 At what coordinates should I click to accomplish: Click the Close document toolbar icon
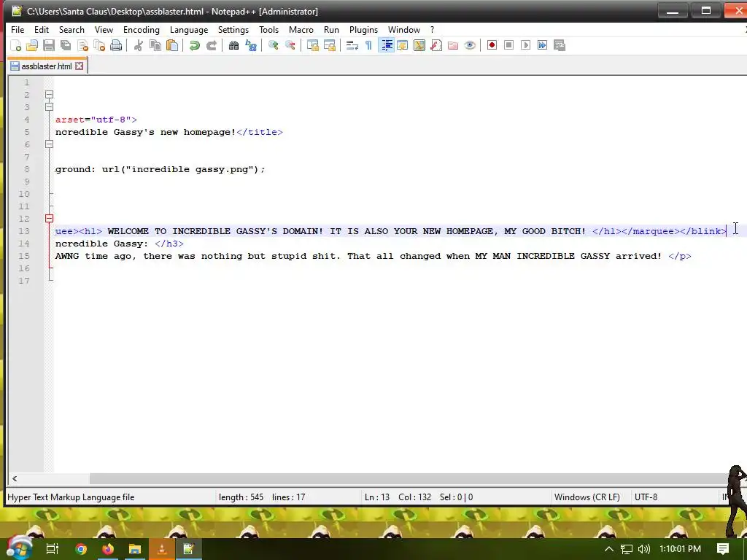(x=82, y=45)
